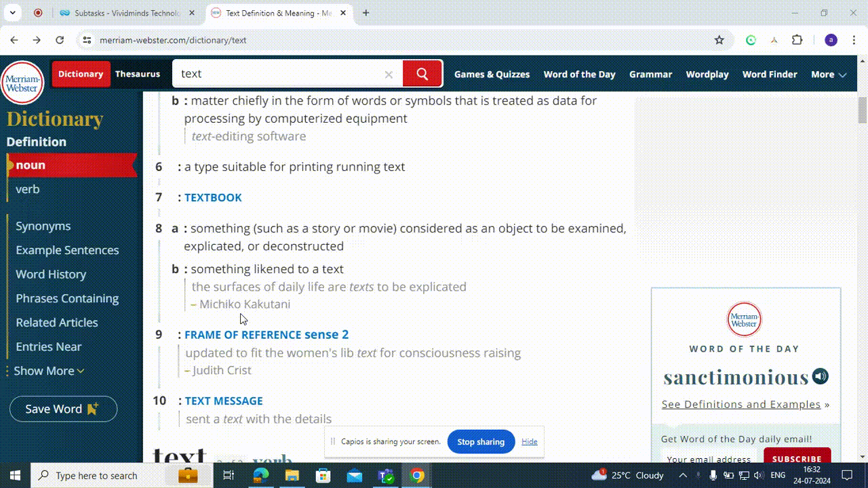Click the ENG language indicator

pos(778,475)
